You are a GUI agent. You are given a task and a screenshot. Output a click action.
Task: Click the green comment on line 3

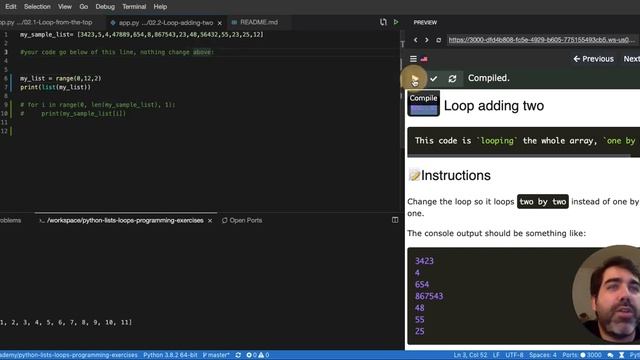click(x=117, y=52)
